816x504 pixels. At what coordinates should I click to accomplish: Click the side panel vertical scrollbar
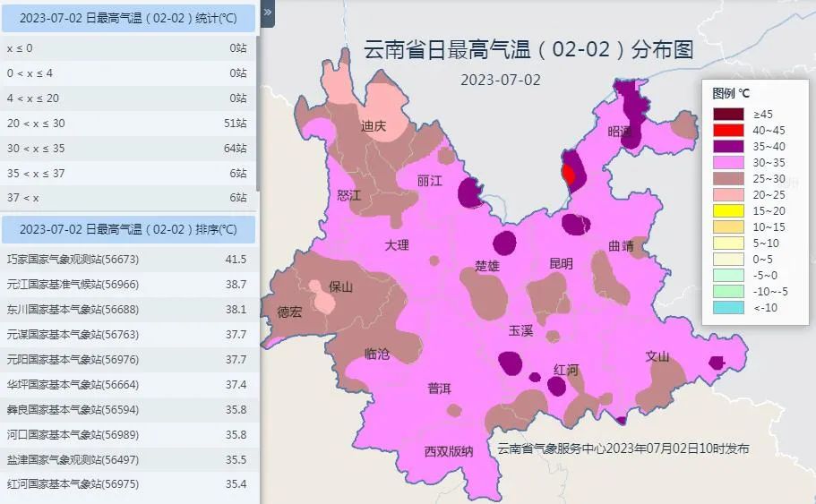(x=258, y=112)
